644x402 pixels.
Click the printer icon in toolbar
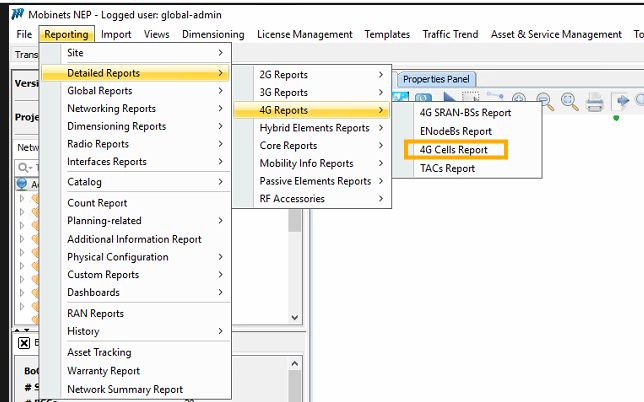(595, 100)
